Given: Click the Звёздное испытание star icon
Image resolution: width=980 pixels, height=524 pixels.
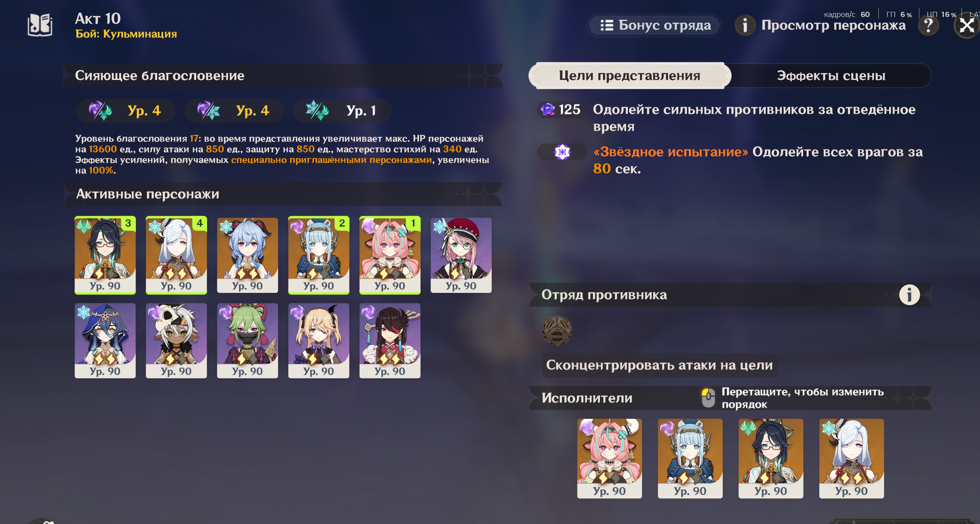Looking at the screenshot, I should click(x=562, y=152).
